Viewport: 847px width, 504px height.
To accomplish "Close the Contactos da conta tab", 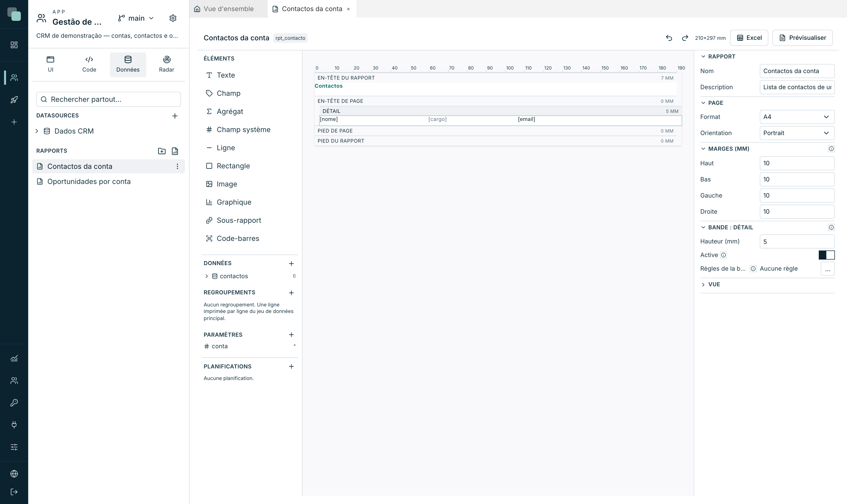I will point(348,9).
